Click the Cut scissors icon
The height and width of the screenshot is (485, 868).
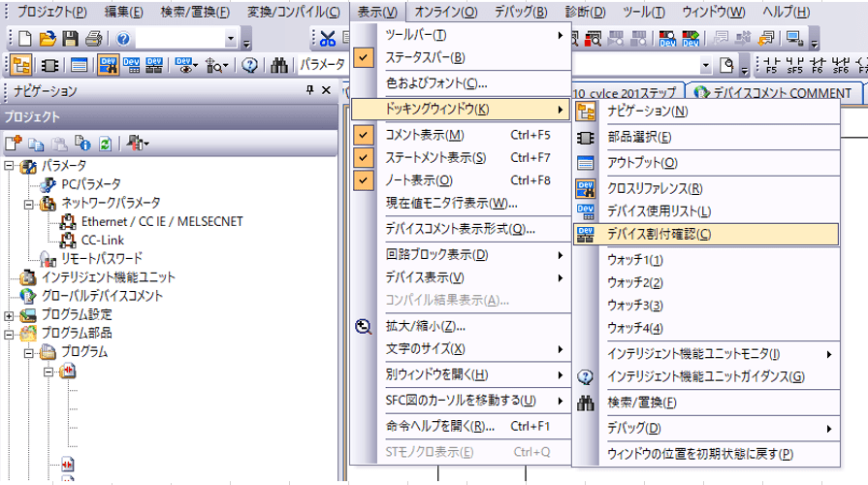[328, 38]
